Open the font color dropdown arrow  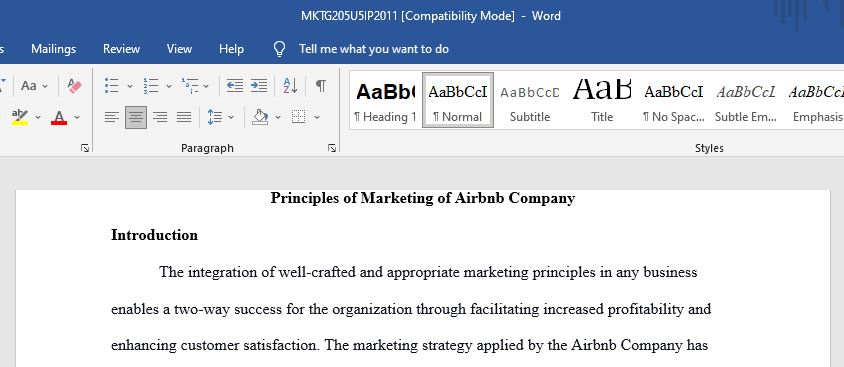(x=77, y=117)
